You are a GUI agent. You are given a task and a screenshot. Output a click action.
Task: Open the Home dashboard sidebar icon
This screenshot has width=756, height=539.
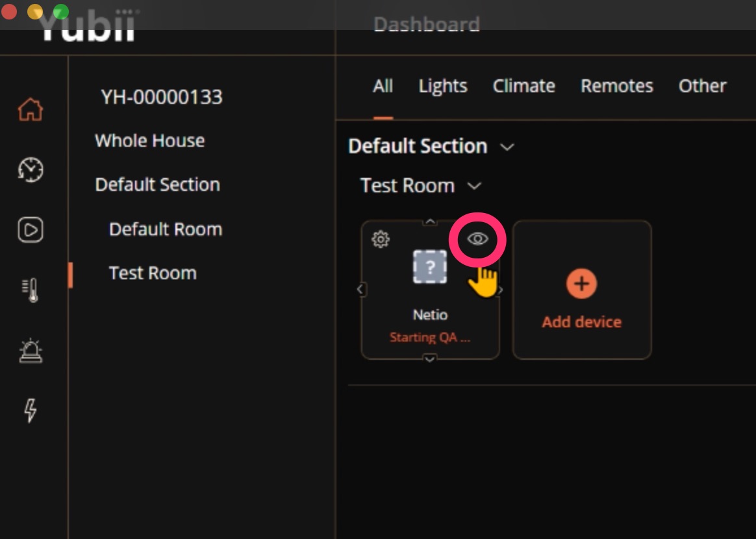click(31, 109)
